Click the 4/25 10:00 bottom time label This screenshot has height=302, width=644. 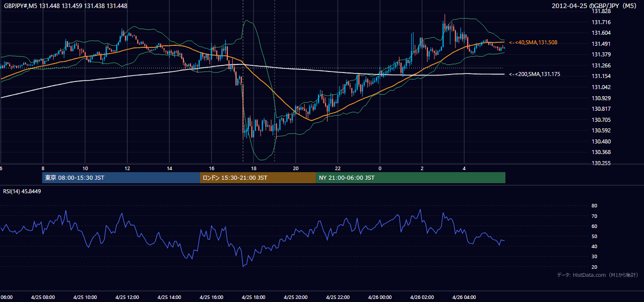tap(85, 297)
